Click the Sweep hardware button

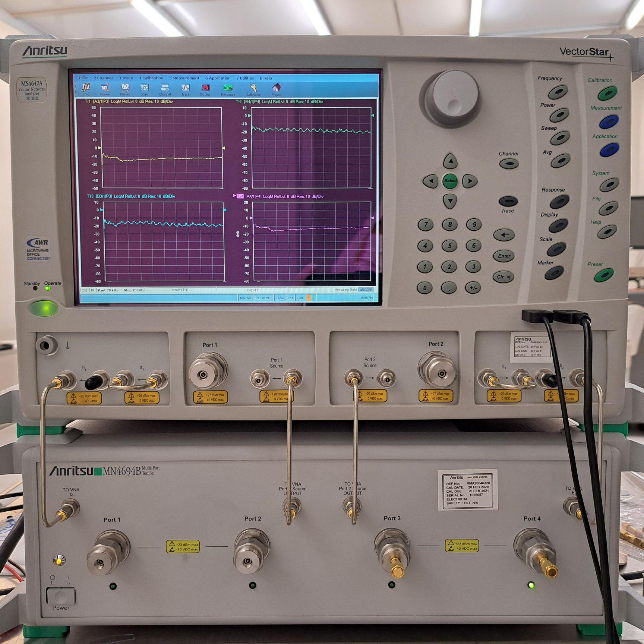[x=560, y=138]
